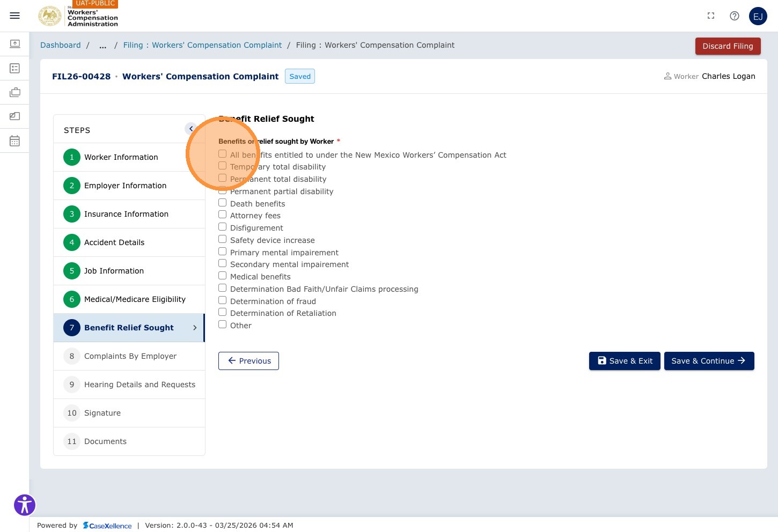The image size is (778, 532).
Task: Click the folder-panel icon in left sidebar
Action: click(14, 116)
